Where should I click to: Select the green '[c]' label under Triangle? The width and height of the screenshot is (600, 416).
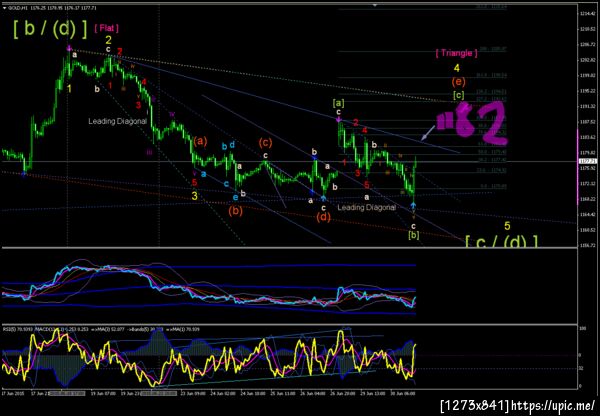coord(458,95)
